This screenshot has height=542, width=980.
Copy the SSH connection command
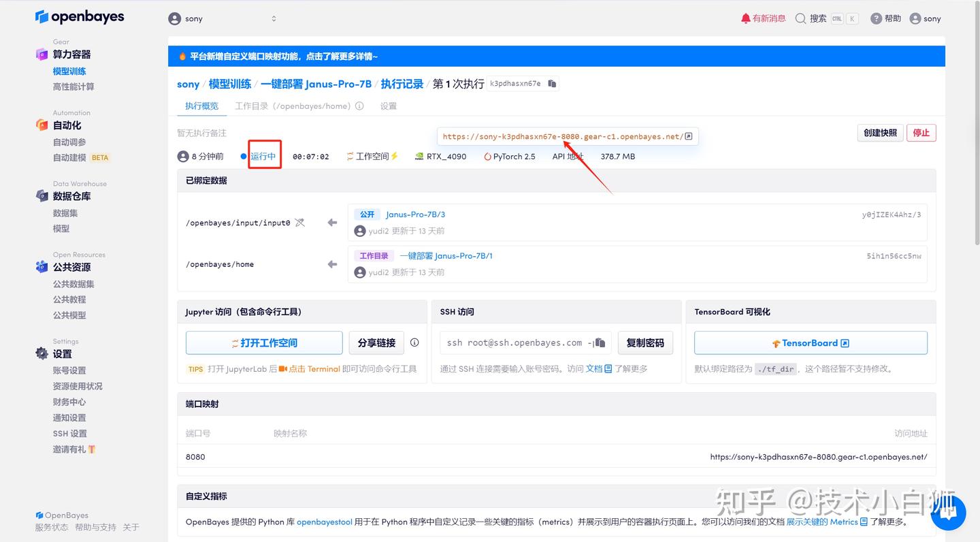(600, 342)
